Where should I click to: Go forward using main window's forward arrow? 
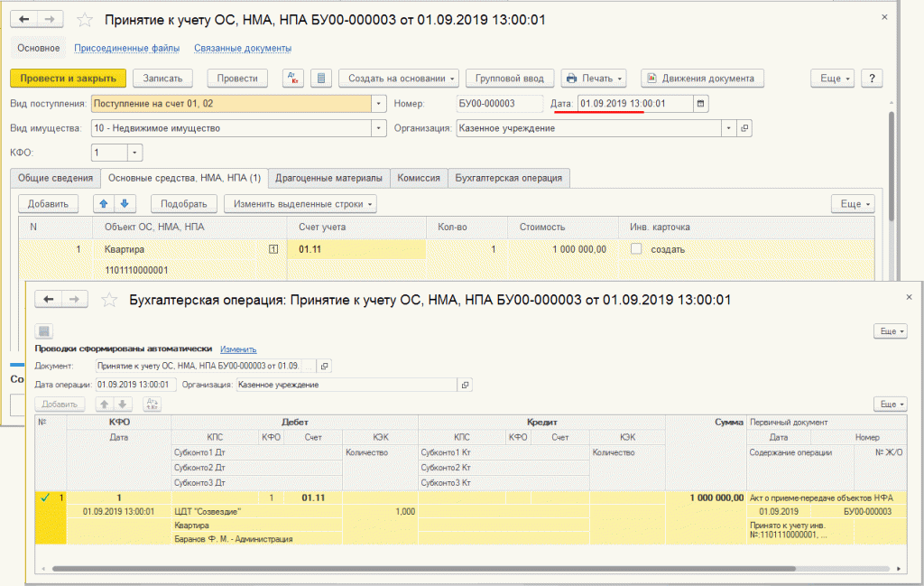(51, 20)
